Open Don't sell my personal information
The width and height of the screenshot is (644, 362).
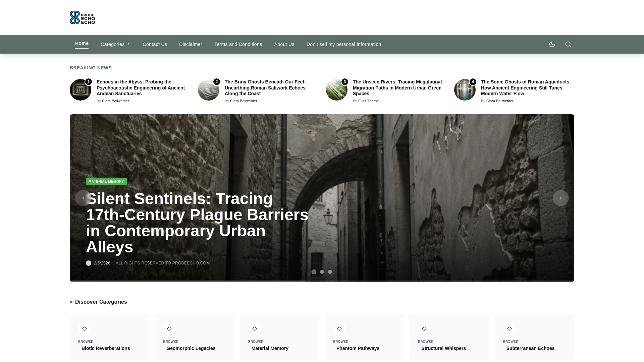pos(344,44)
